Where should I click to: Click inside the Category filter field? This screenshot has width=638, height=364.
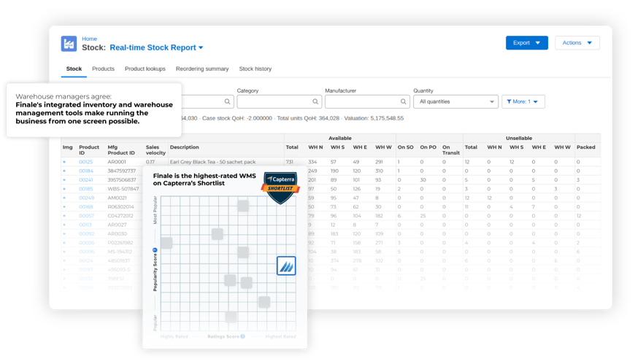[279, 101]
